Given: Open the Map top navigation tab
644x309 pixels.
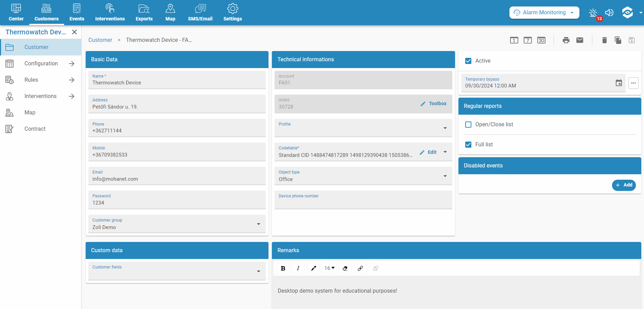Looking at the screenshot, I should [x=170, y=13].
